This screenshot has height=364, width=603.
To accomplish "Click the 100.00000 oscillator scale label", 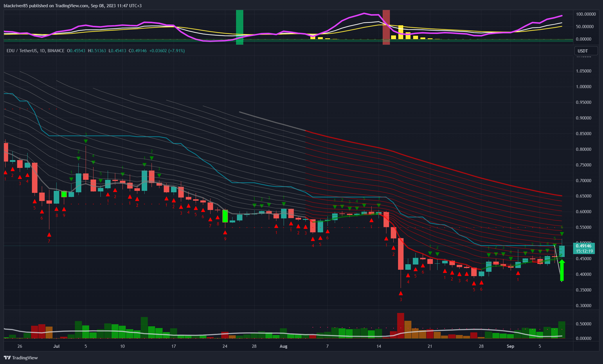I will pyautogui.click(x=586, y=14).
